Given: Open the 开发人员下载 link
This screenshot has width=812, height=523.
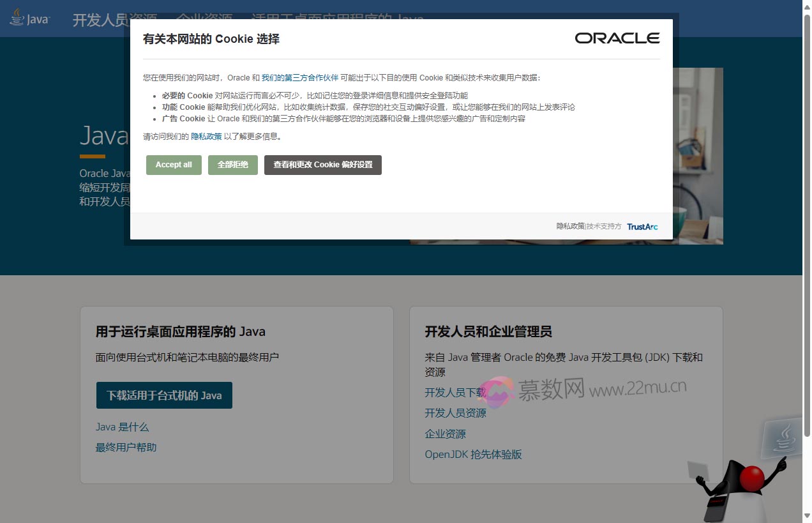Looking at the screenshot, I should click(x=455, y=392).
